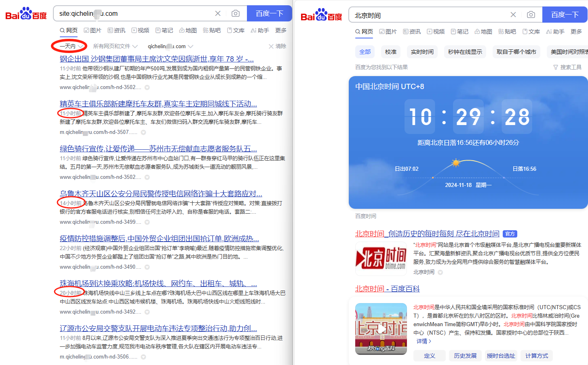This screenshot has height=365, width=588.
Task: Open the qichelin site filter dropdown
Action: pos(171,46)
